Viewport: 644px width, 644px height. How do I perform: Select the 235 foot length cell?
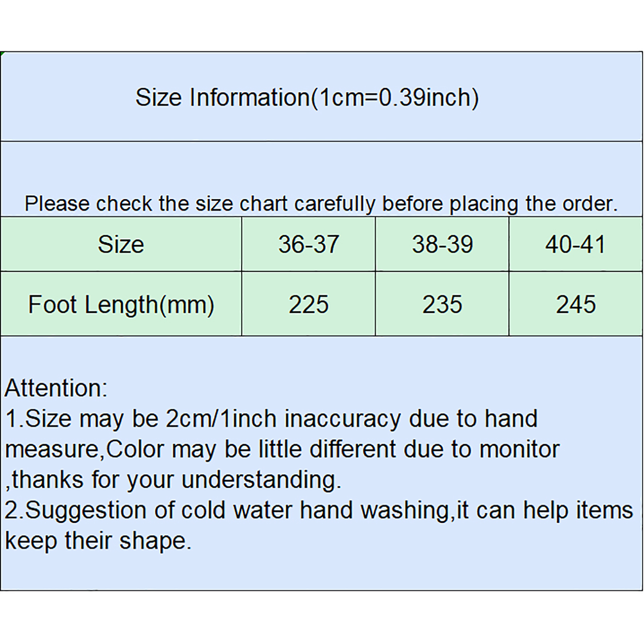pos(442,304)
